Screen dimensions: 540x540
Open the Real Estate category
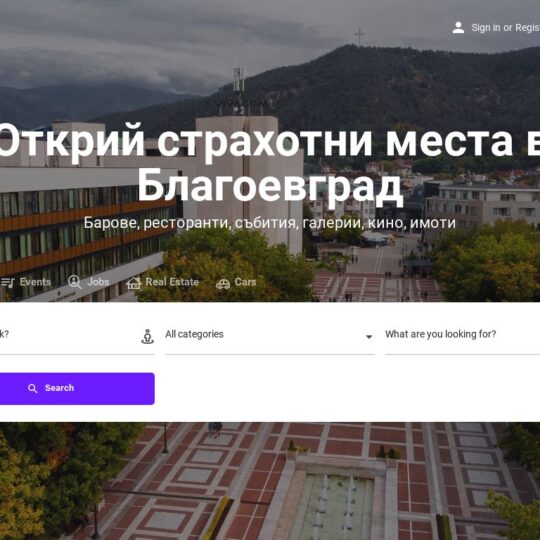click(x=172, y=282)
